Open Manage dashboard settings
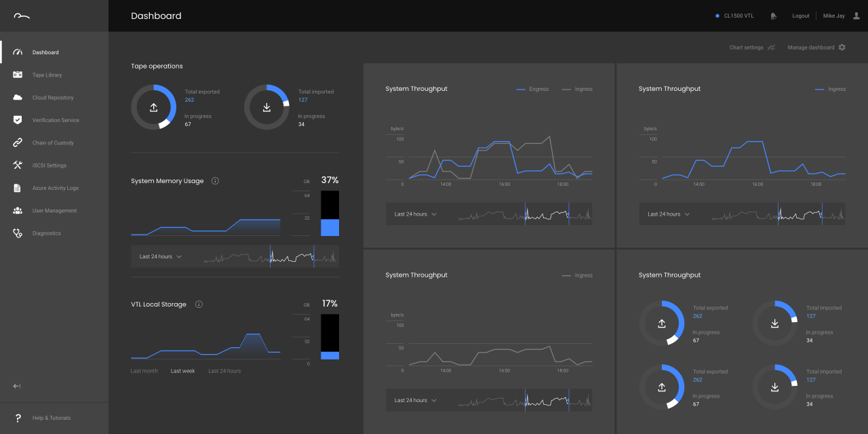 (816, 47)
